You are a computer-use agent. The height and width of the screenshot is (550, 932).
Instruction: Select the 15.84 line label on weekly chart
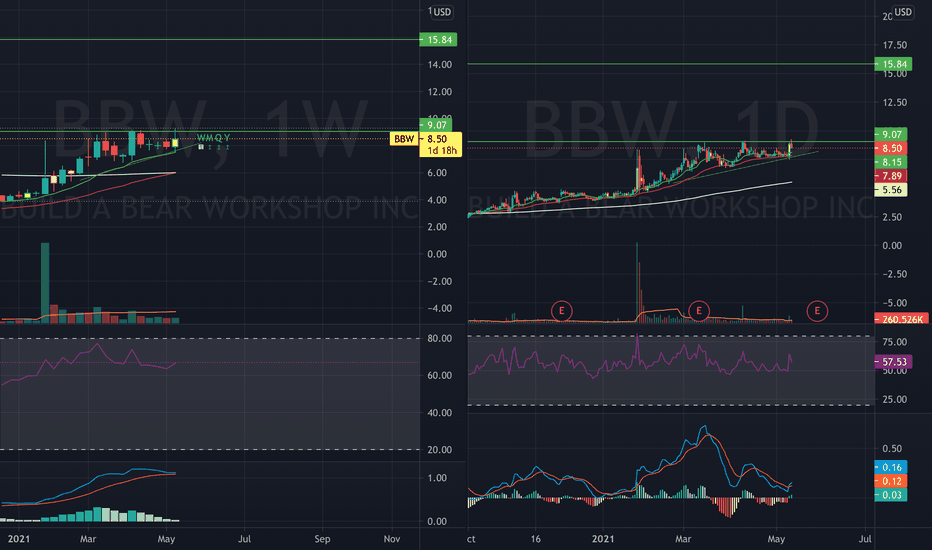point(438,40)
